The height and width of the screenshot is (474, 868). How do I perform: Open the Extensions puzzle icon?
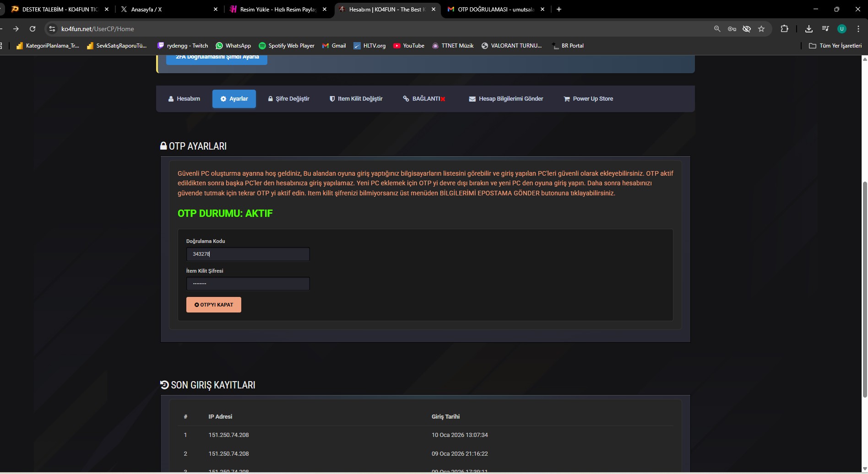coord(784,29)
